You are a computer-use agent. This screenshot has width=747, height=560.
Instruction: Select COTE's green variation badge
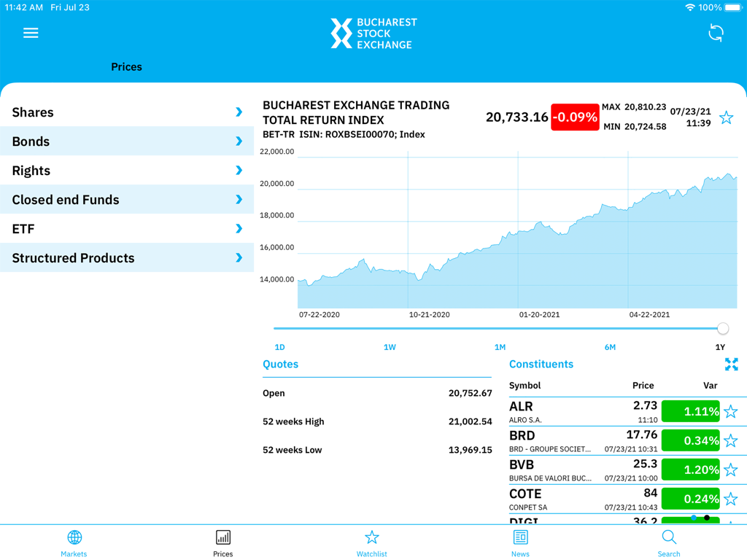[x=690, y=499]
